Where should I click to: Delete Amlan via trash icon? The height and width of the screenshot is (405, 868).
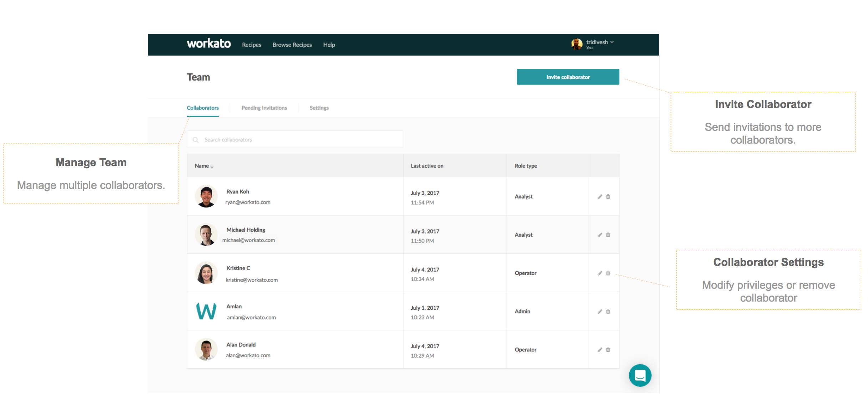pos(608,312)
